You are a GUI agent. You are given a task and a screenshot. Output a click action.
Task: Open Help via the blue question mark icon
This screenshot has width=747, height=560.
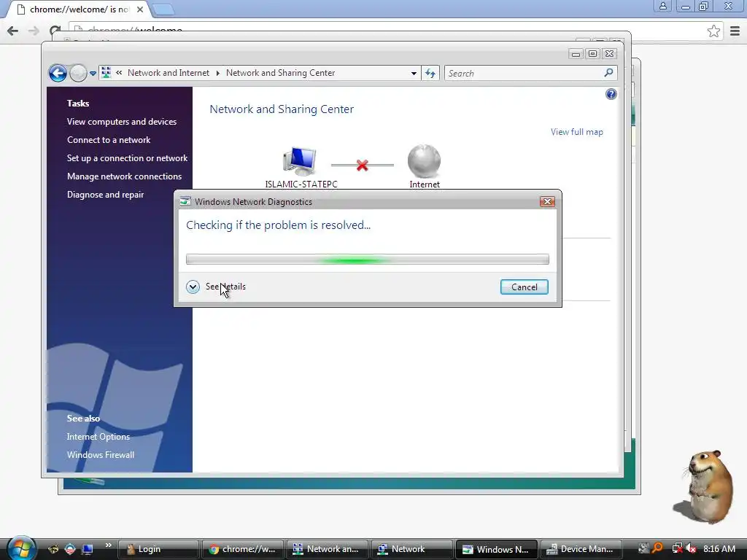611,94
